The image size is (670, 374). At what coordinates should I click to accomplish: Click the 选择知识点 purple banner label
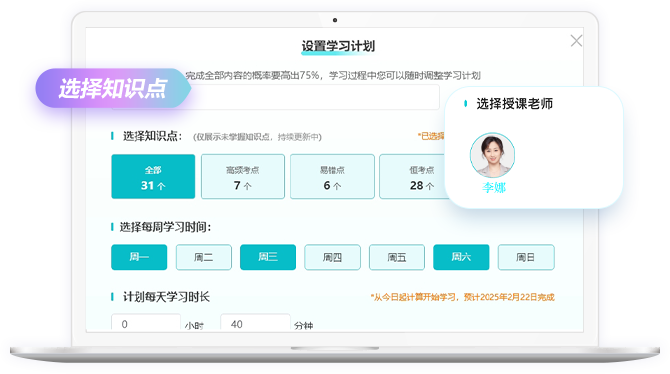(113, 88)
